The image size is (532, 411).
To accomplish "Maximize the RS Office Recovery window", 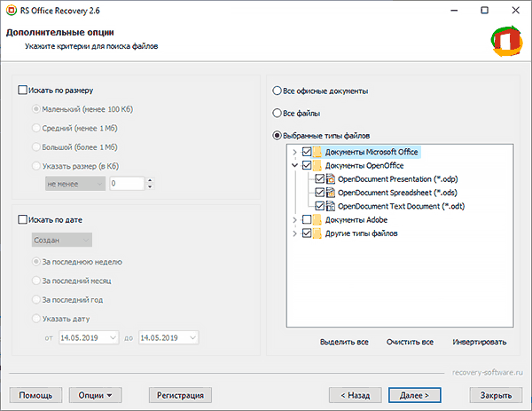I will [485, 11].
